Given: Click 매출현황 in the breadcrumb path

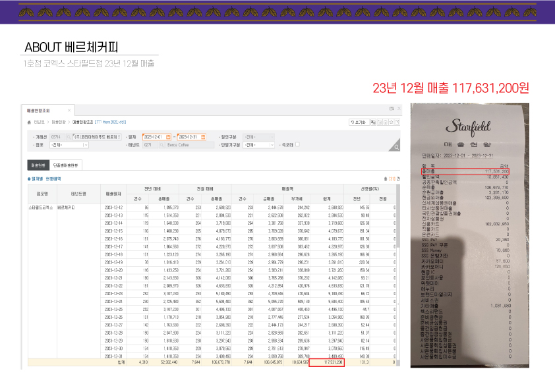Looking at the screenshot, I should [x=59, y=122].
